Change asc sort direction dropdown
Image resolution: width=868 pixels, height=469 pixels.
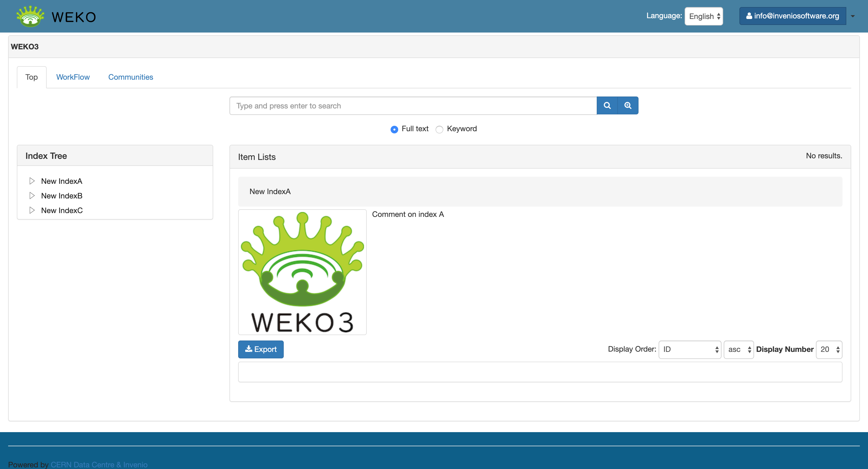[x=738, y=349]
